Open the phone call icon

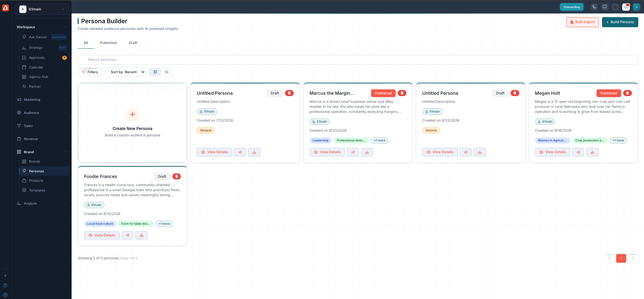click(x=594, y=7)
